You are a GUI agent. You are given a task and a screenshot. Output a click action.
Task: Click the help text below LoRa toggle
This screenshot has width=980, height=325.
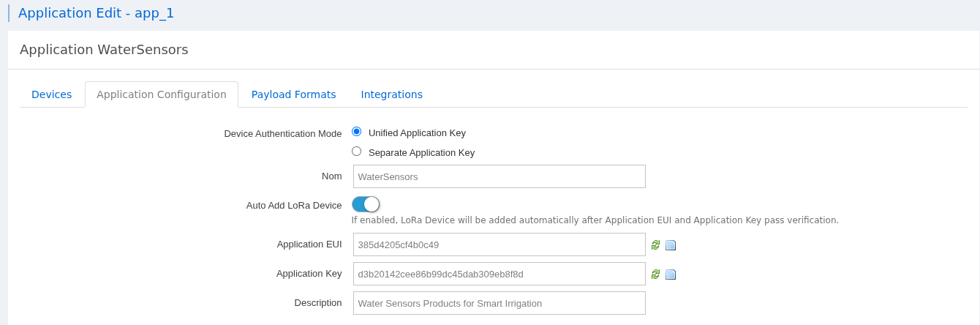[595, 220]
